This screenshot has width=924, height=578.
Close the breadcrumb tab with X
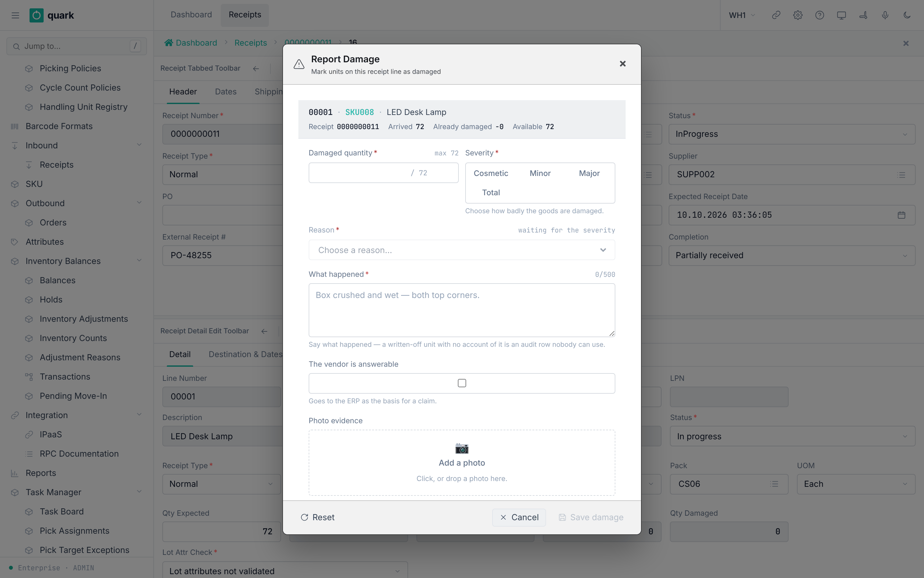click(x=906, y=43)
